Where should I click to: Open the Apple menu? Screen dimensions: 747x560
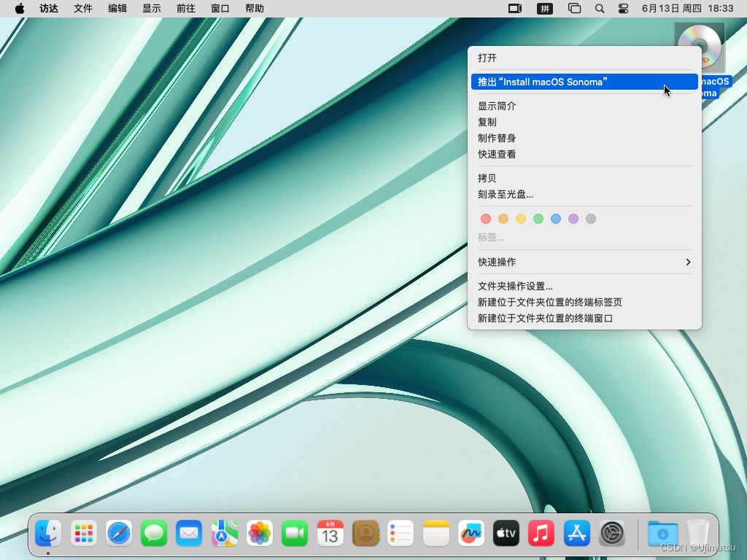click(x=20, y=9)
